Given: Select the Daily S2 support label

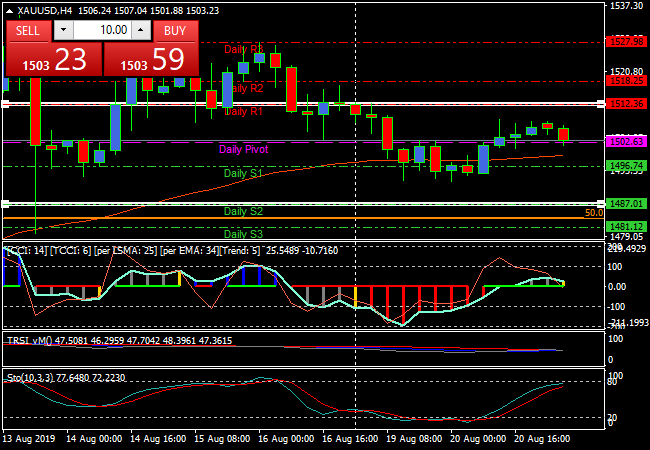Looking at the screenshot, I should point(243,211).
